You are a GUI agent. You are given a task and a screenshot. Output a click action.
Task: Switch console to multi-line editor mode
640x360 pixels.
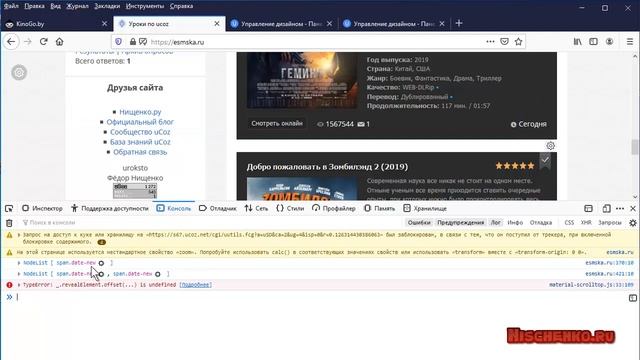pyautogui.click(x=633, y=298)
